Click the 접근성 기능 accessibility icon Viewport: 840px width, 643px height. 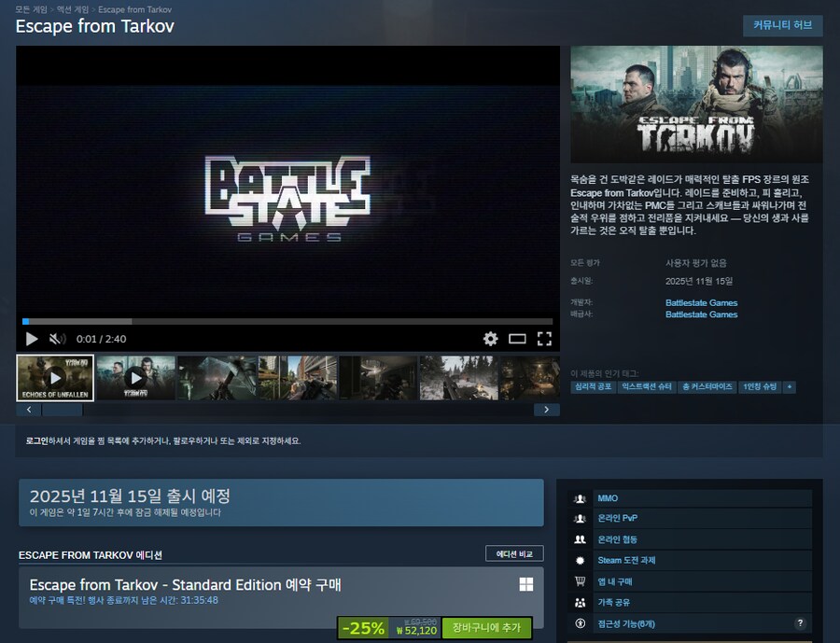[x=580, y=622]
